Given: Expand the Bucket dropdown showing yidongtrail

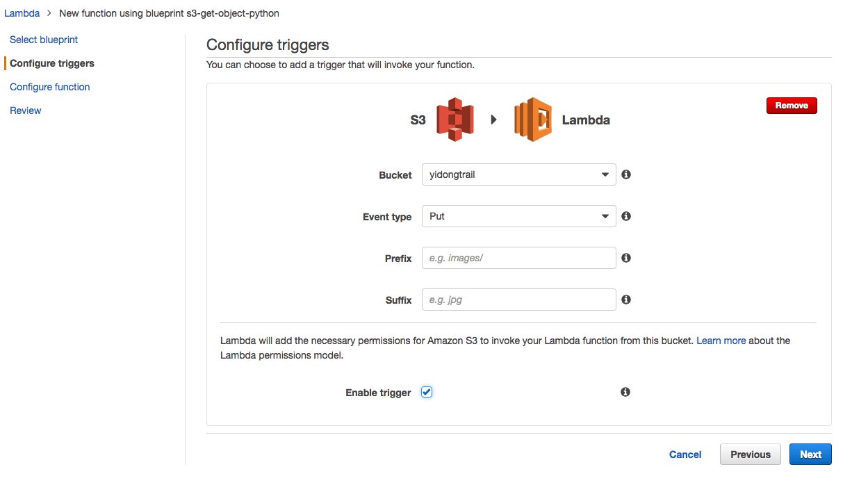Looking at the screenshot, I should [519, 174].
